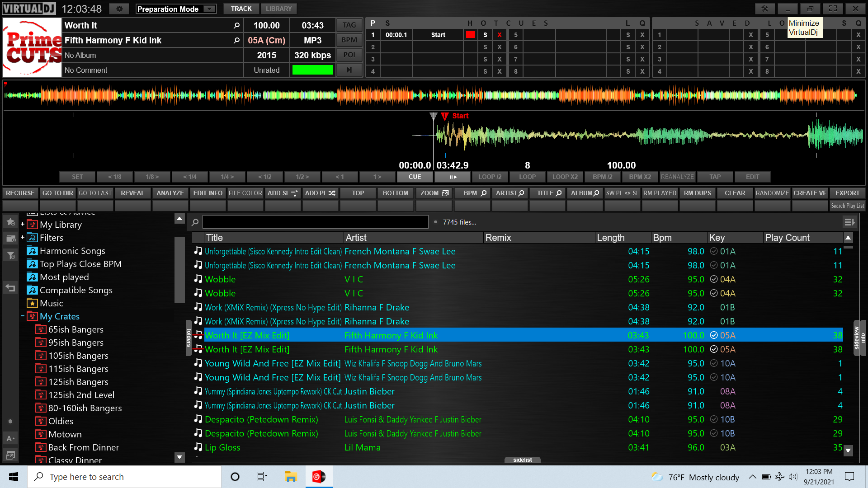Open Task View on taskbar
Screen dimensions: 868x488
coord(262,477)
